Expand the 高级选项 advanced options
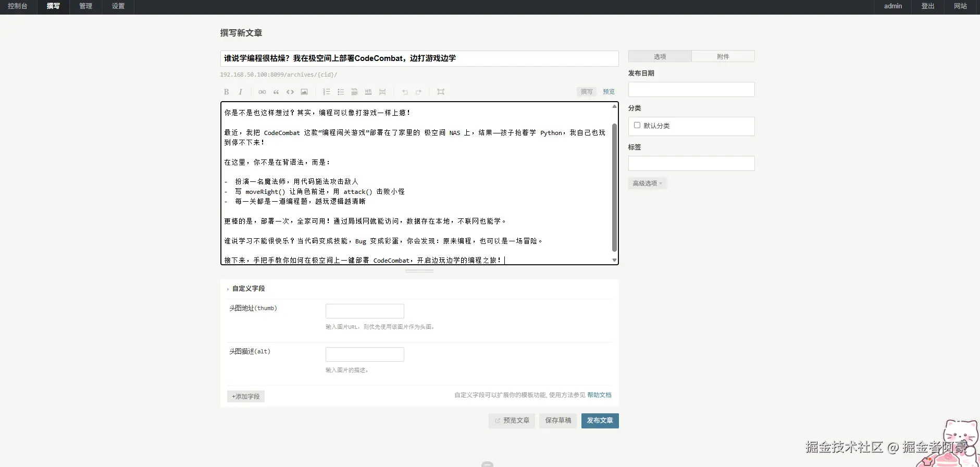 coord(647,183)
